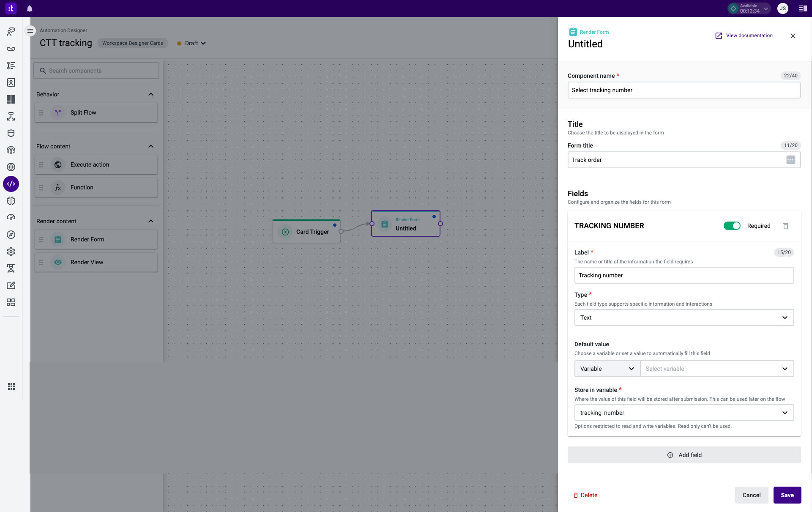This screenshot has height=512, width=812.
Task: Open the Select variable dropdown
Action: [x=716, y=369]
